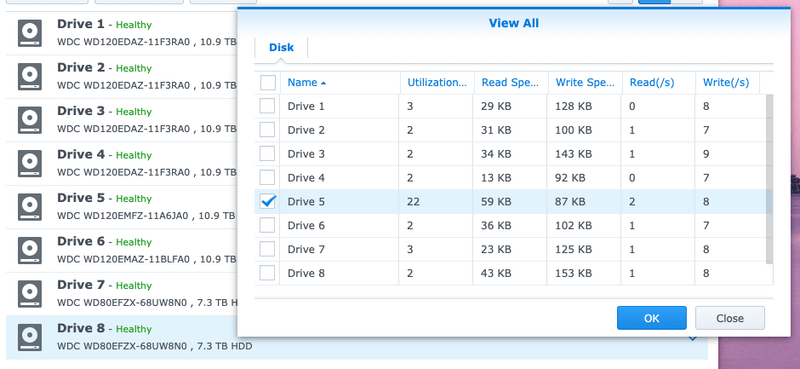The image size is (800, 369).
Task: Click Drive 7 Healthy status in list
Action: (x=134, y=285)
